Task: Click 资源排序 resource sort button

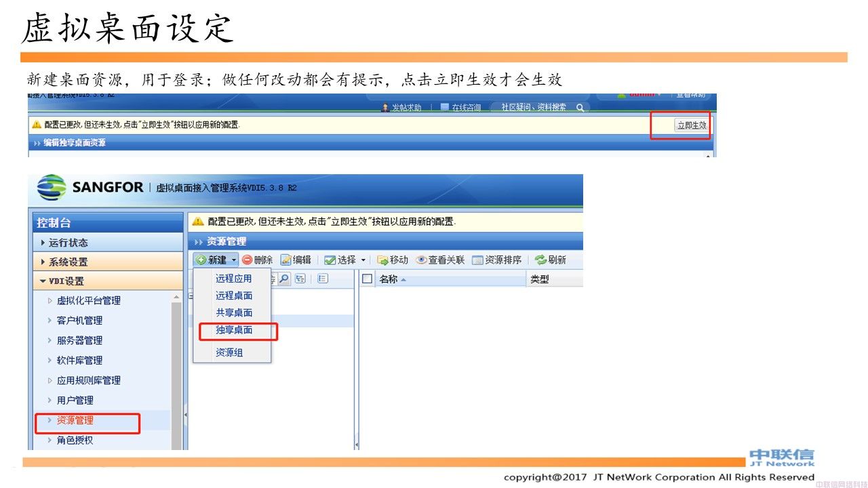Action: pos(497,260)
